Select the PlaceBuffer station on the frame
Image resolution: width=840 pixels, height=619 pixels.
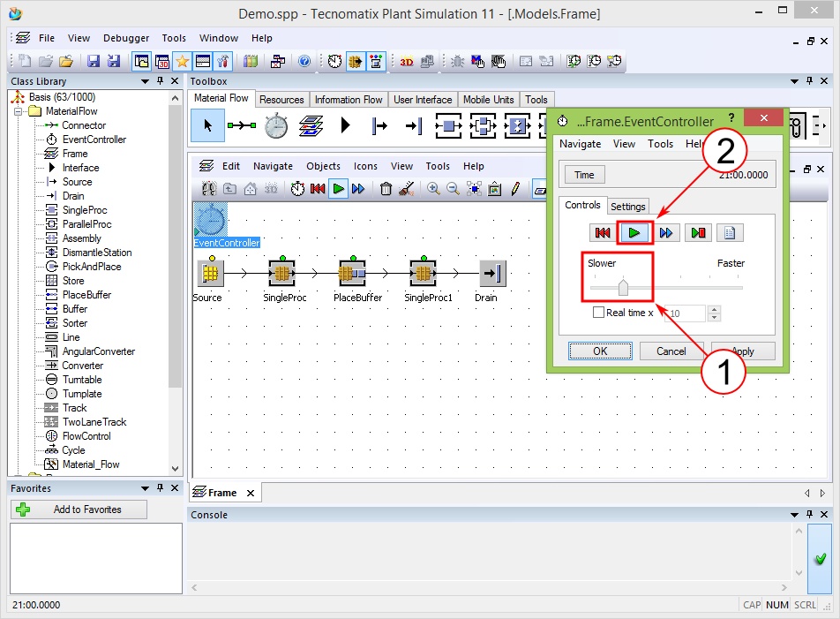[x=352, y=274]
